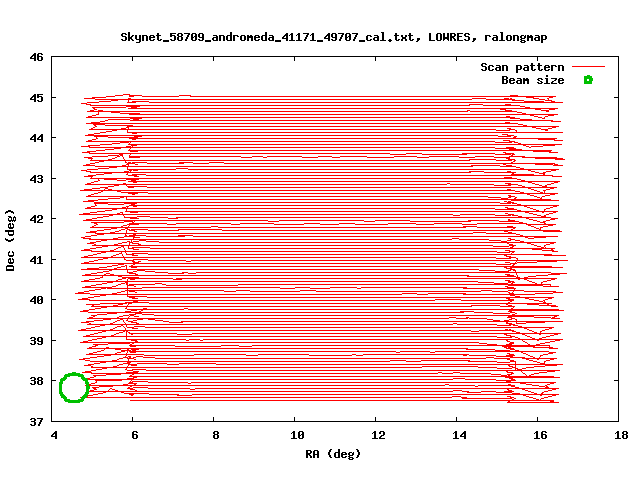Click the RA axis value 8
Image resolution: width=640 pixels, height=480 pixels.
tap(216, 436)
